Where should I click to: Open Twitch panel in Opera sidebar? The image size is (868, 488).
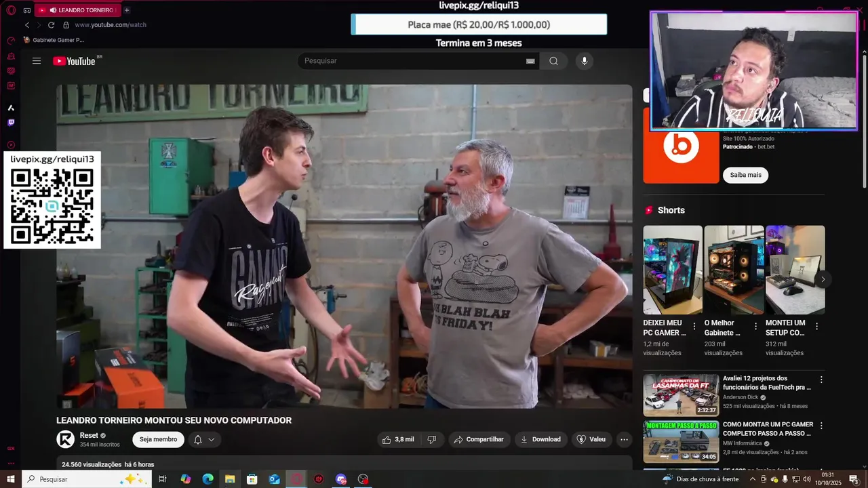(x=11, y=123)
